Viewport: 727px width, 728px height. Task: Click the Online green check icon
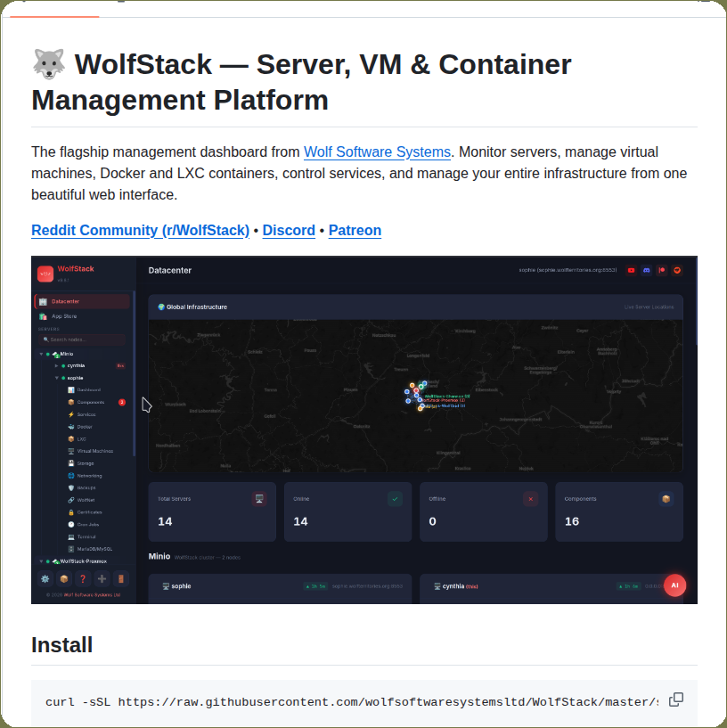pyautogui.click(x=395, y=499)
